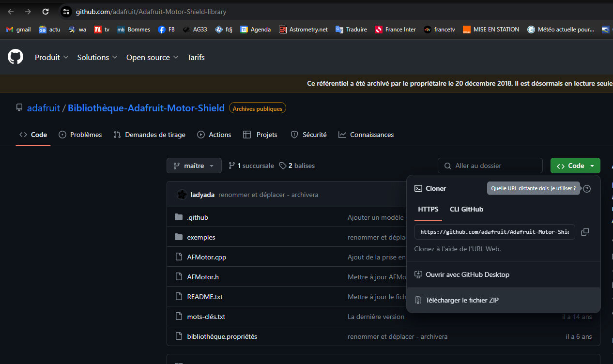View the 1 succursale branches link
Image resolution: width=613 pixels, height=364 pixels.
(251, 166)
